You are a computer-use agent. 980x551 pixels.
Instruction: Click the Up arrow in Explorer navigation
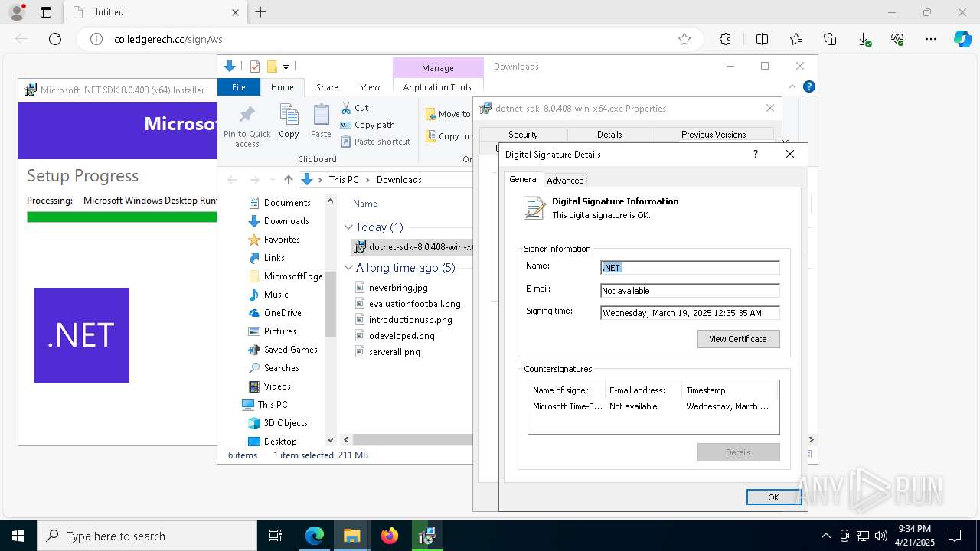coord(288,180)
